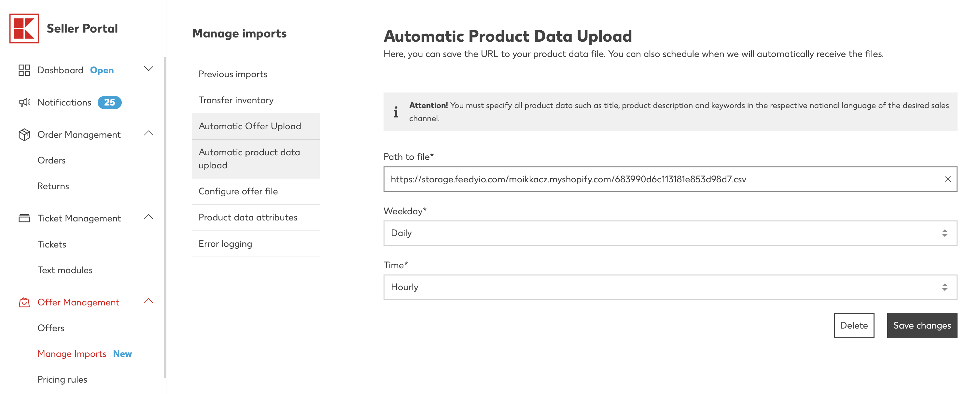This screenshot has height=394, width=980.
Task: Select Automatic product data upload
Action: click(256, 159)
